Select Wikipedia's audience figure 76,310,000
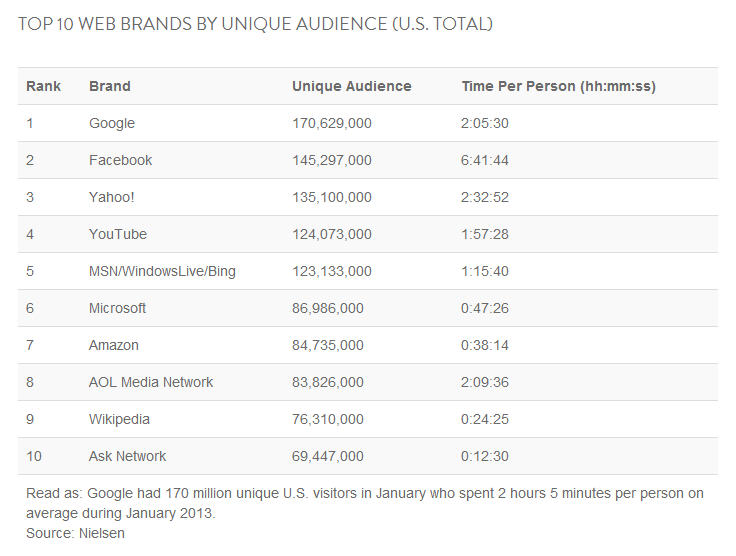Screen dimensions: 736x556 pyautogui.click(x=328, y=419)
